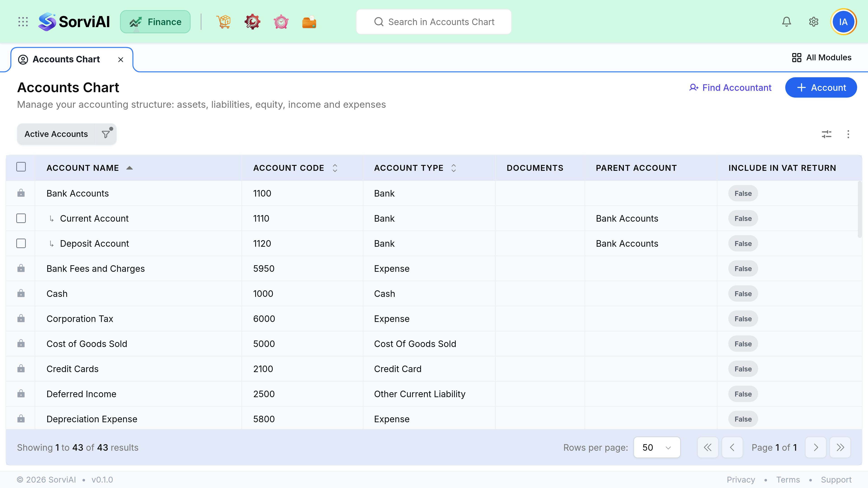This screenshot has width=868, height=488.
Task: Go to the previous page
Action: click(732, 447)
